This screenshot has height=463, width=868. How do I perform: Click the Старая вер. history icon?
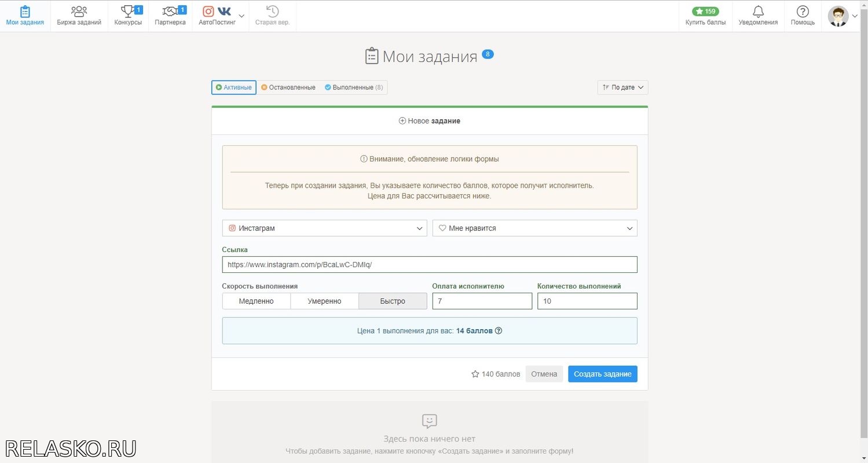point(272,12)
